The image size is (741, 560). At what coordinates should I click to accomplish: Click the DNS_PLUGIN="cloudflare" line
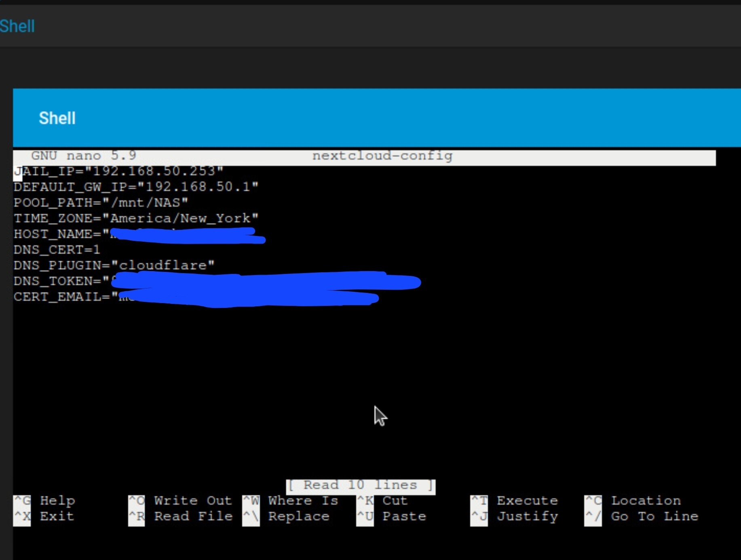pos(114,265)
